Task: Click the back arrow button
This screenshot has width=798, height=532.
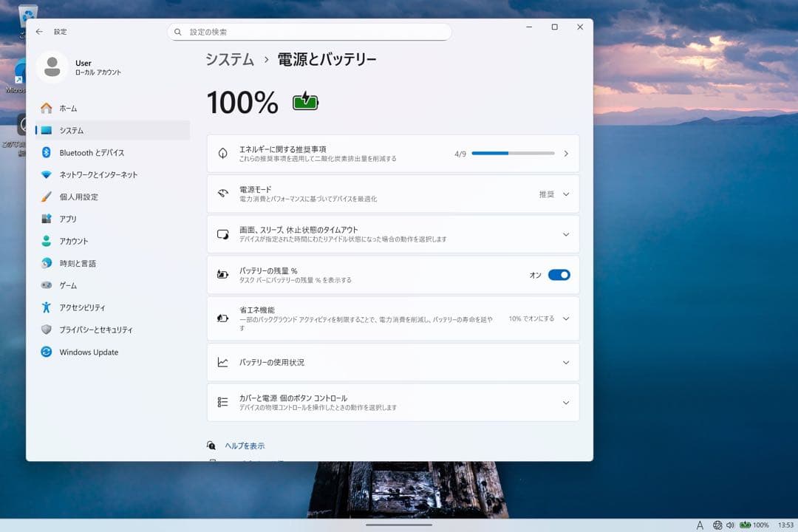Action: point(39,32)
